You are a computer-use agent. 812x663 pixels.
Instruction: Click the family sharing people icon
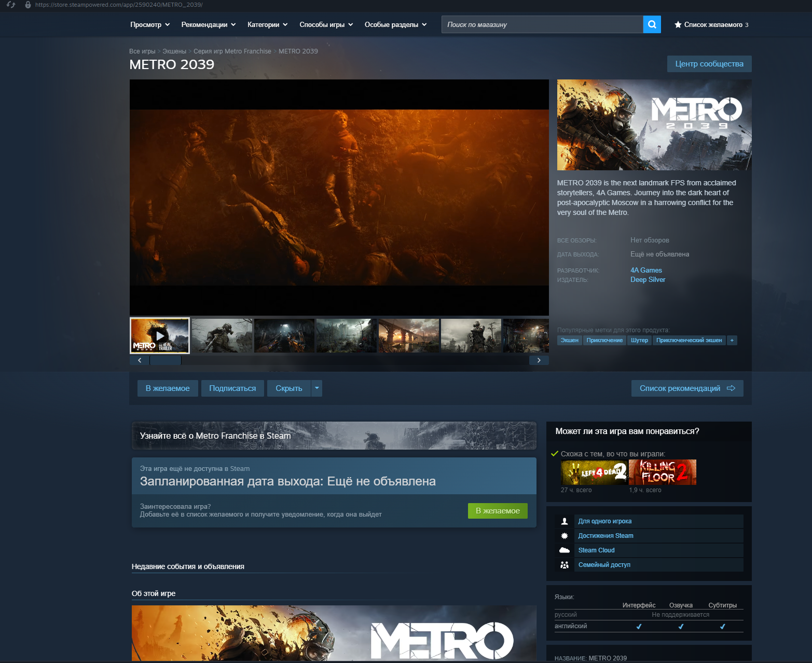[x=565, y=565]
